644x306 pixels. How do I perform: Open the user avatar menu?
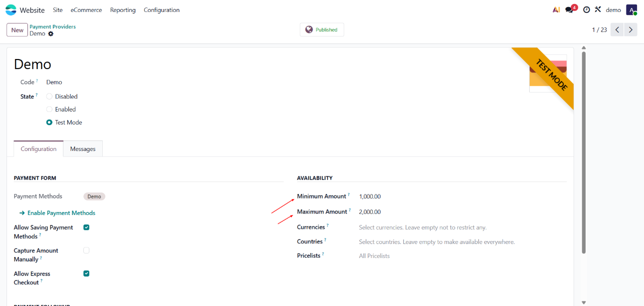coord(632,10)
